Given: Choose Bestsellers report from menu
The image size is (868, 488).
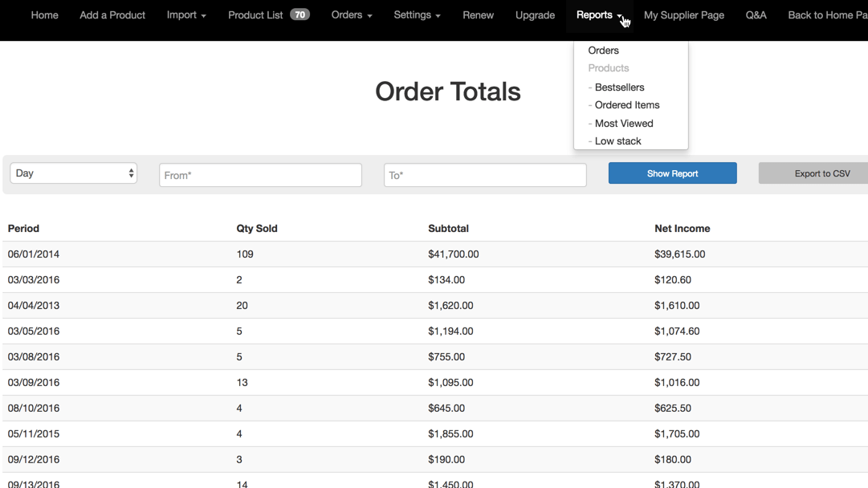Looking at the screenshot, I should pyautogui.click(x=619, y=87).
